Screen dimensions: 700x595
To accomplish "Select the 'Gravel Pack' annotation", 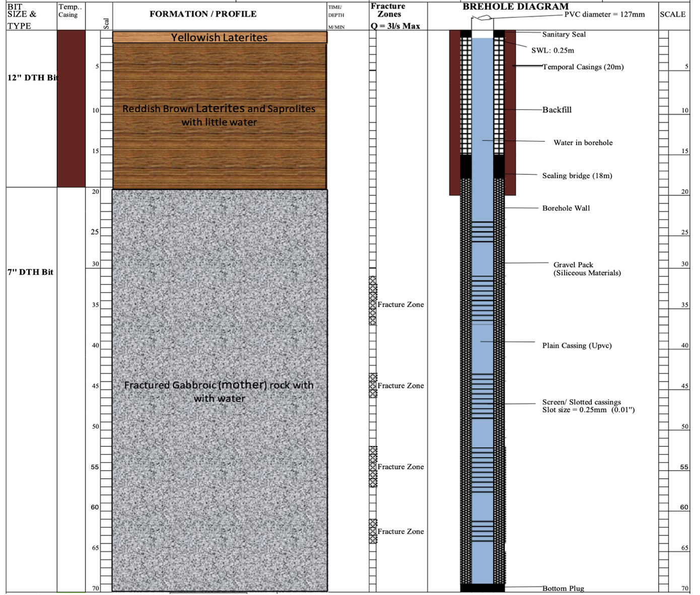I will click(573, 265).
